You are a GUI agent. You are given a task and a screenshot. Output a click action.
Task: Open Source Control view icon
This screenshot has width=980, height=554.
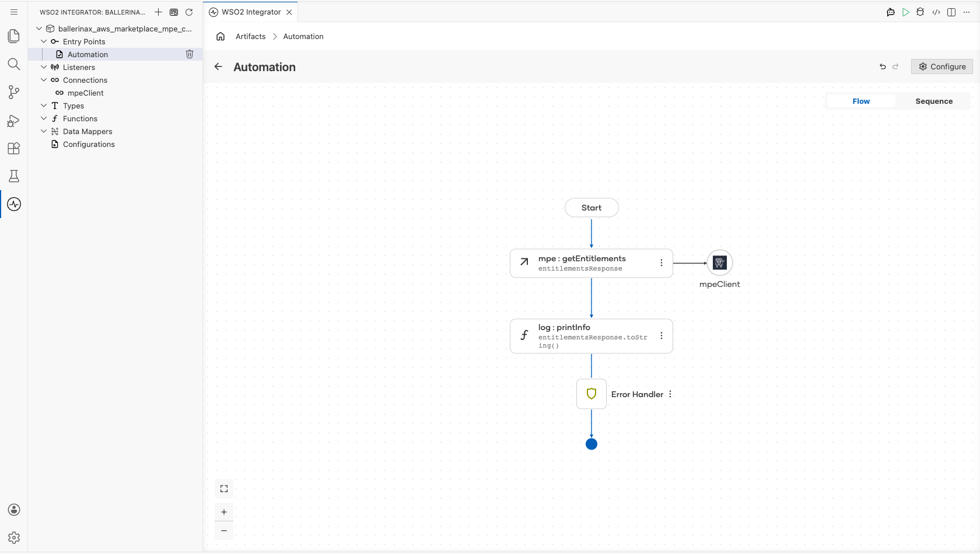coord(14,92)
